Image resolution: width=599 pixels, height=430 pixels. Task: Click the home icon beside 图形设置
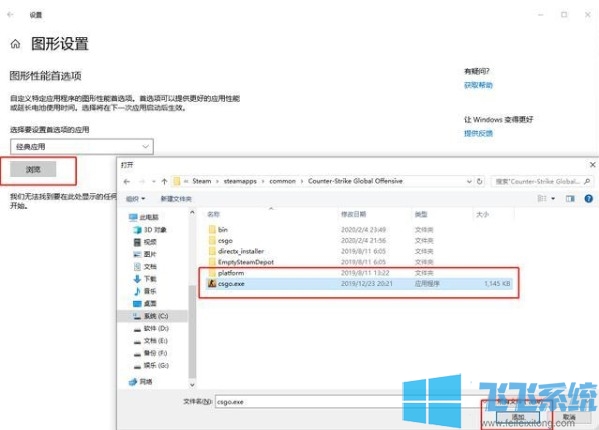(x=15, y=44)
